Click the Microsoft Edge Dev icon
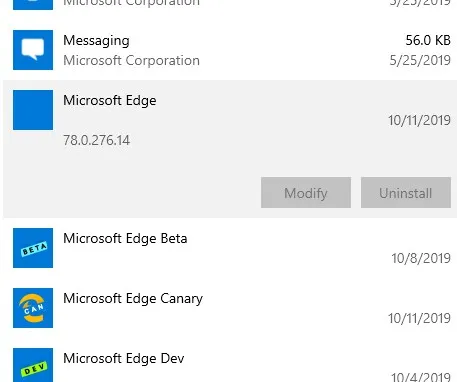The image size is (457, 382). click(x=33, y=365)
